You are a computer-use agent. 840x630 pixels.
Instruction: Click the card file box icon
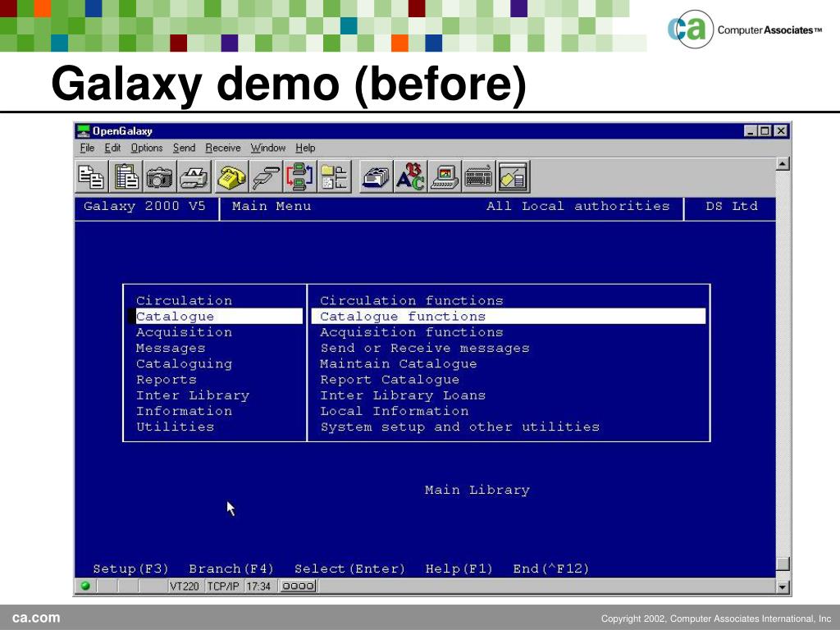click(376, 177)
